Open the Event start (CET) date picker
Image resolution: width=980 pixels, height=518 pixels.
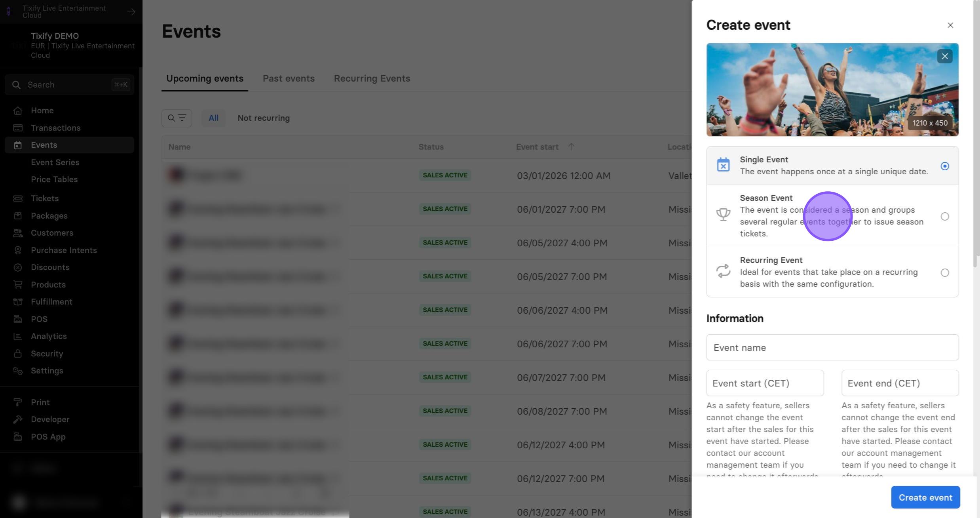765,383
